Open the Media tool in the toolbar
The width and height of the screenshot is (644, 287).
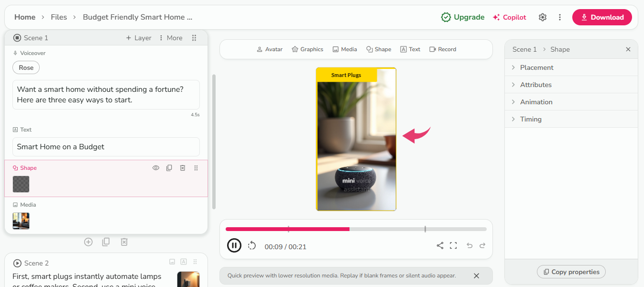pyautogui.click(x=345, y=49)
